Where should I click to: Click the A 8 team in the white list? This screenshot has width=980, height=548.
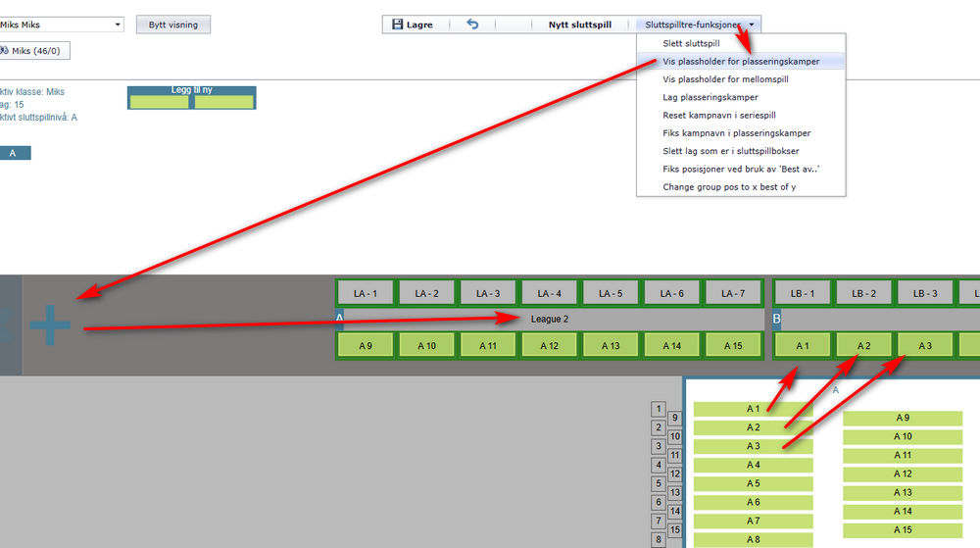tap(753, 540)
